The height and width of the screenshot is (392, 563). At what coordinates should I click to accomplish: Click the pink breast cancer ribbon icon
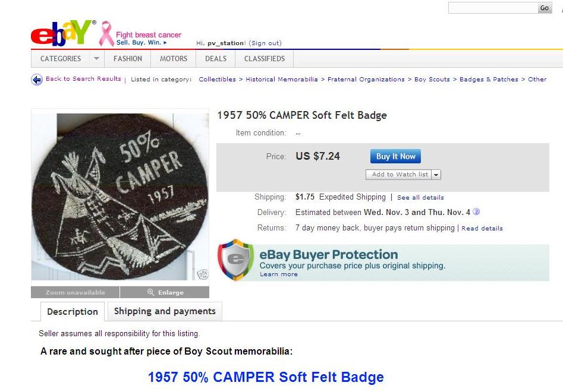[106, 34]
